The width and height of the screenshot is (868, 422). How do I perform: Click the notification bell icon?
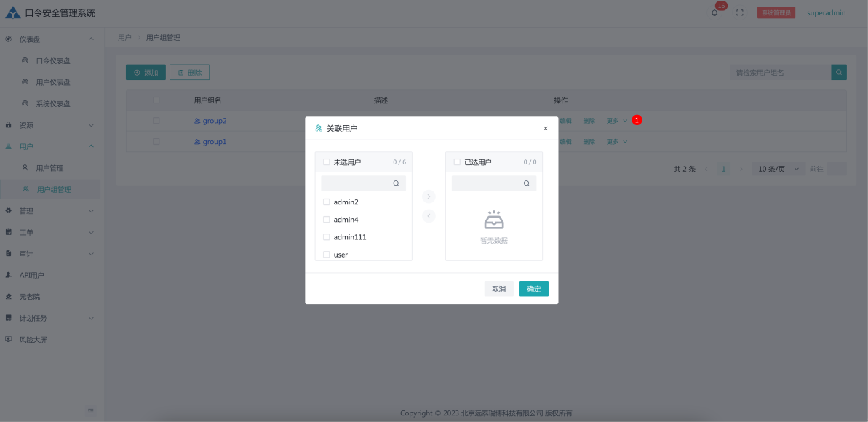point(714,13)
